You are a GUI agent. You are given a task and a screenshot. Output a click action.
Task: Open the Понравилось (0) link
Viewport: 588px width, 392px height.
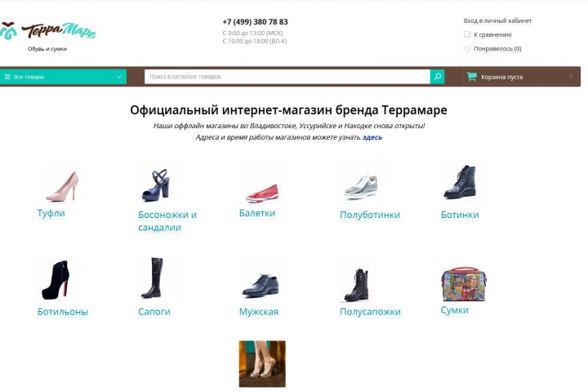click(x=497, y=49)
